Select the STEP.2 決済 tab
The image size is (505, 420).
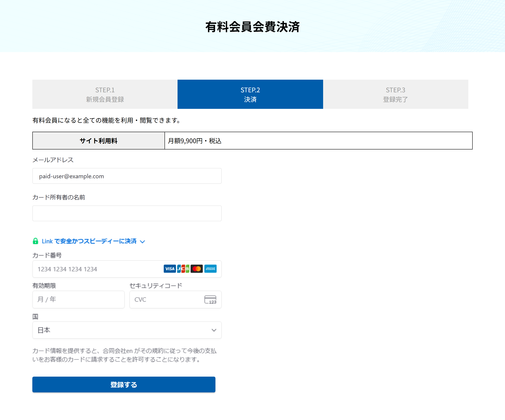250,94
